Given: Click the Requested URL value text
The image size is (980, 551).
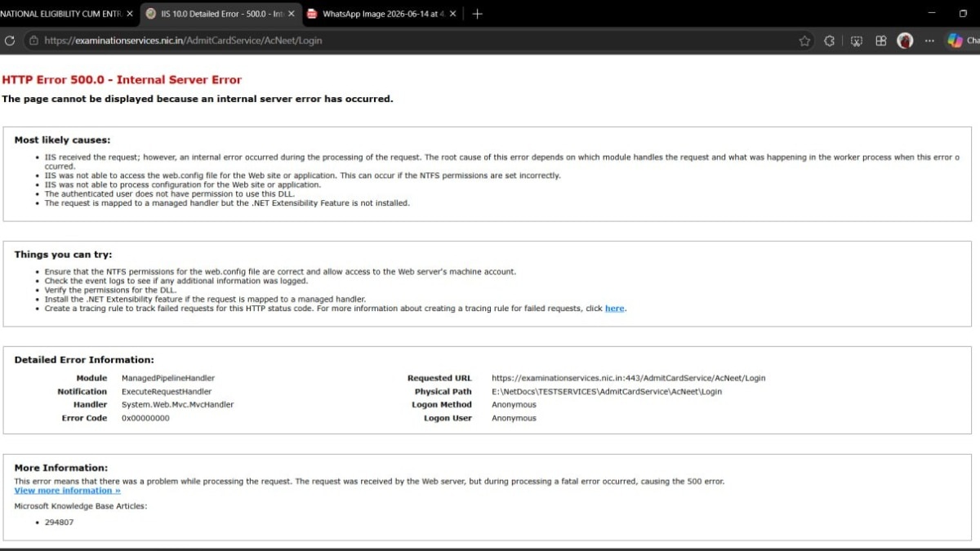Looking at the screenshot, I should (x=629, y=378).
